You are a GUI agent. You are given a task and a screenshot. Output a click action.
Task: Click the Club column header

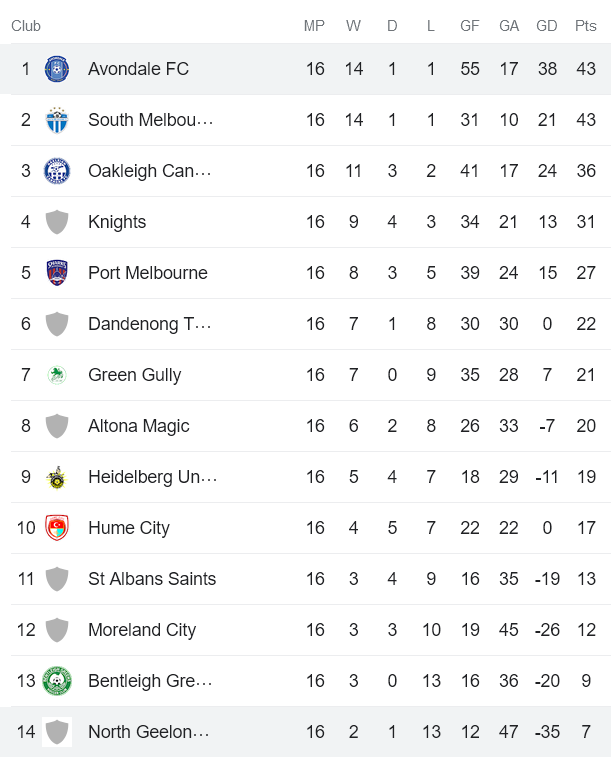(26, 26)
